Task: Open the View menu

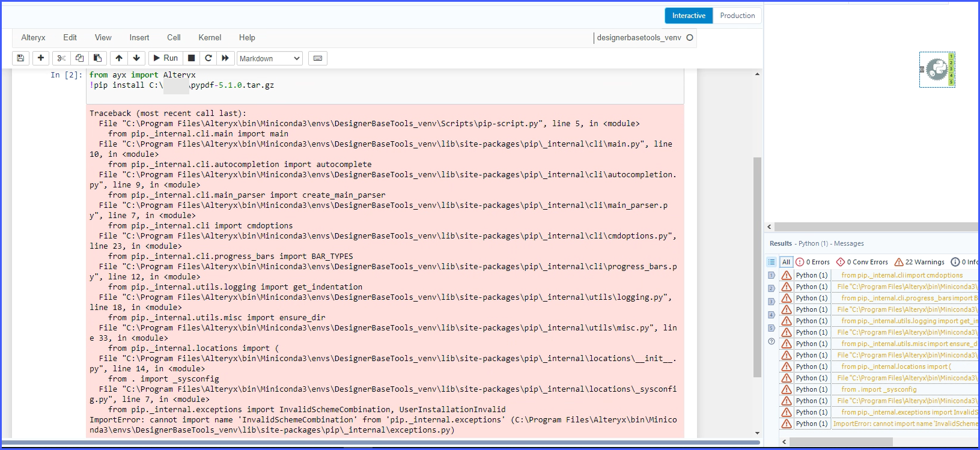Action: 103,37
